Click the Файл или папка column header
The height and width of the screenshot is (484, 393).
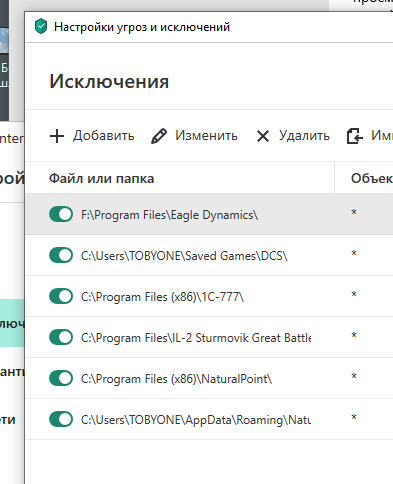click(102, 179)
